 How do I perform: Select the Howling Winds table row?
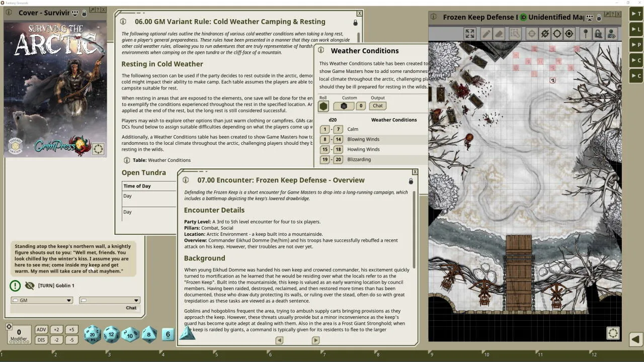[373, 149]
